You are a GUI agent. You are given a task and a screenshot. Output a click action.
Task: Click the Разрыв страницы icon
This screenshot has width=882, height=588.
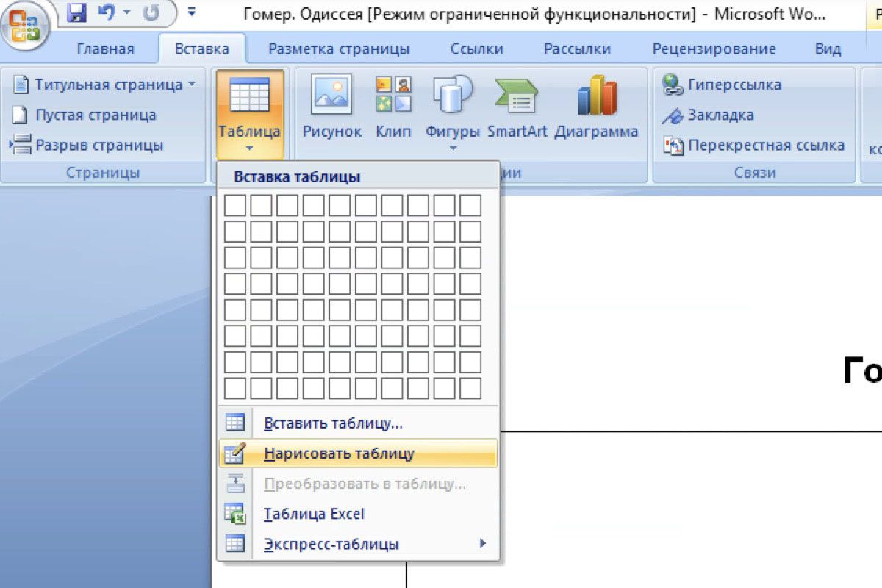20,146
